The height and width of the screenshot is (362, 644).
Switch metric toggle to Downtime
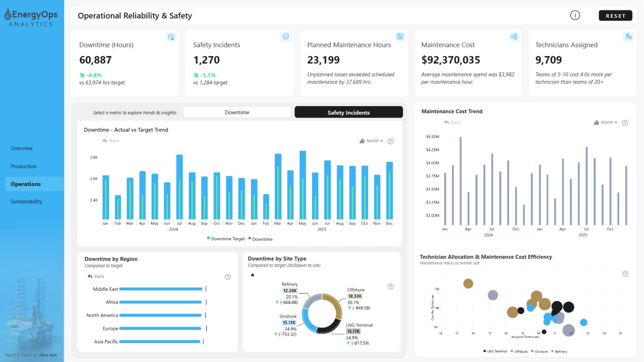(237, 112)
